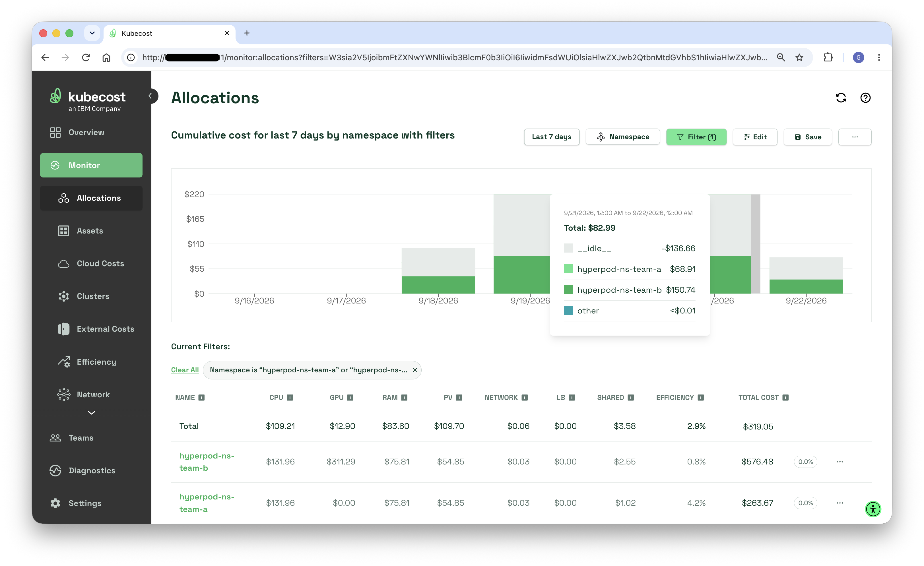Click the PV column info icon
924x566 pixels.
(459, 397)
